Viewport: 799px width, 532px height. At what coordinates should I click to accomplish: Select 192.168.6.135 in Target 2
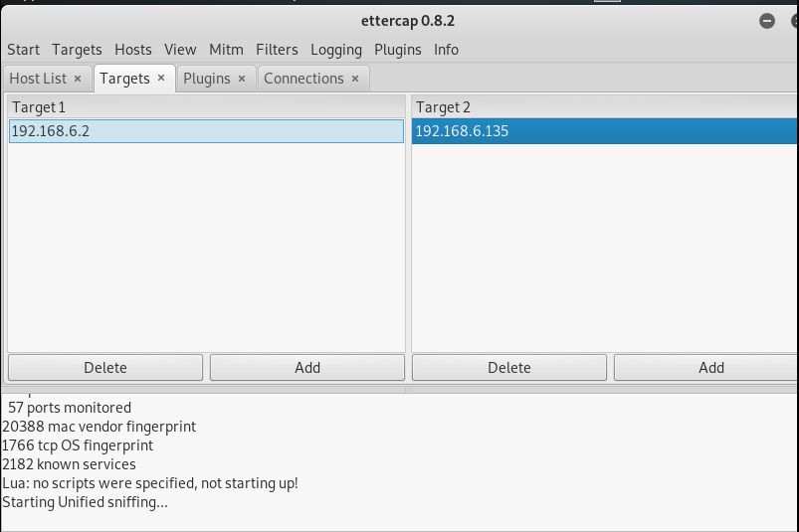(x=604, y=131)
